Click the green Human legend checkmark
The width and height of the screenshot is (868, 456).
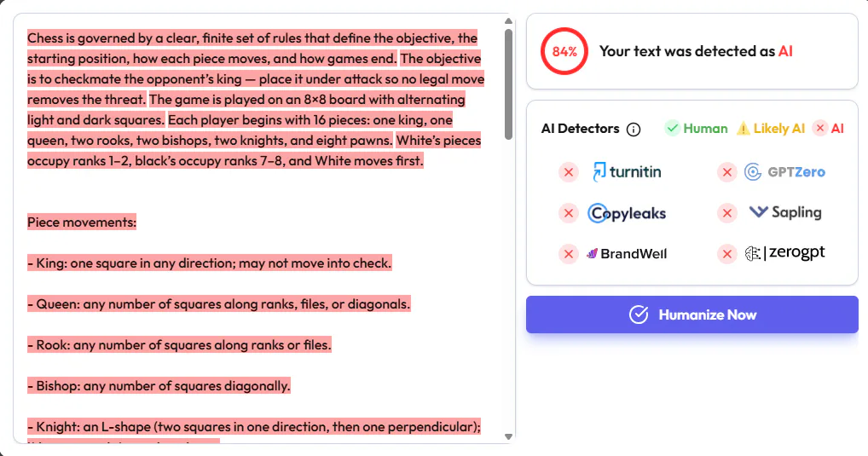click(672, 129)
